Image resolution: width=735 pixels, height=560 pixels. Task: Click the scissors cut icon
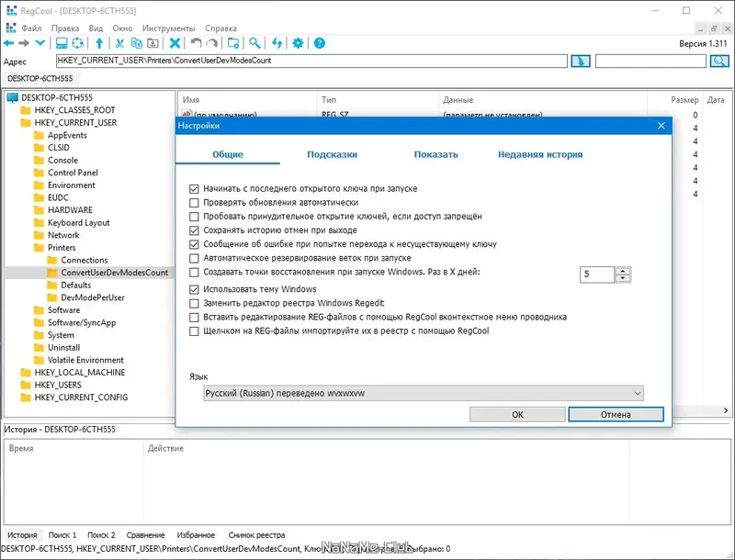(120, 43)
